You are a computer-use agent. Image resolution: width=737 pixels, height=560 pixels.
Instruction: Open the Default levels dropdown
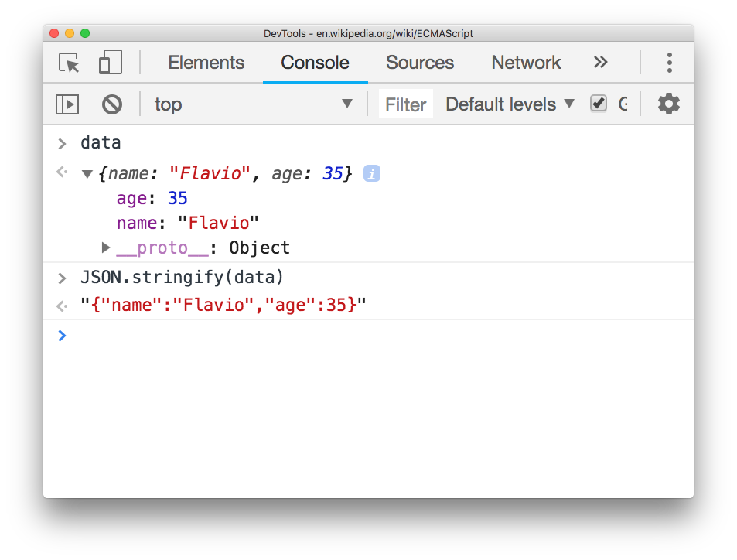[x=510, y=104]
